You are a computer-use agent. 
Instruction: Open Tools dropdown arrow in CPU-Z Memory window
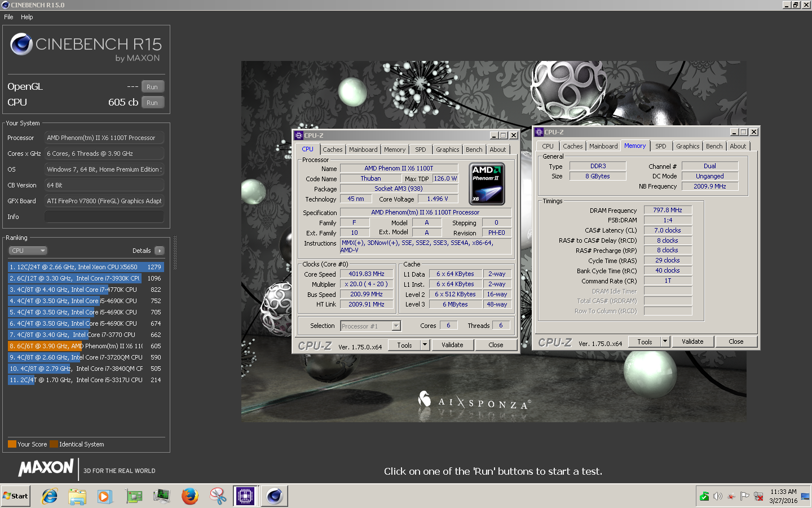click(x=665, y=341)
